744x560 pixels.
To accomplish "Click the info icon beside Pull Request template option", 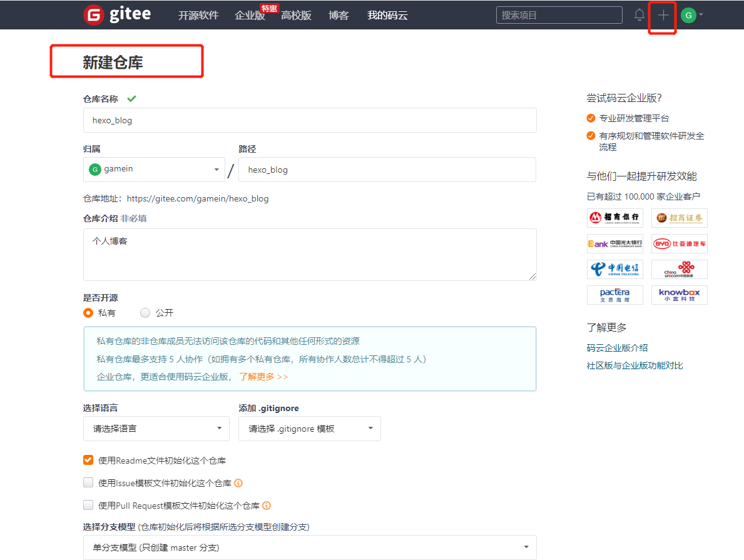I will (267, 506).
